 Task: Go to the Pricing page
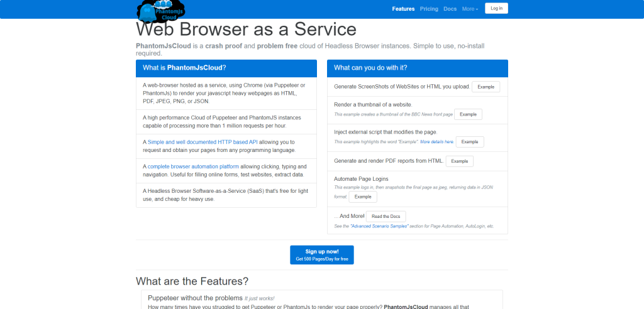click(x=429, y=9)
